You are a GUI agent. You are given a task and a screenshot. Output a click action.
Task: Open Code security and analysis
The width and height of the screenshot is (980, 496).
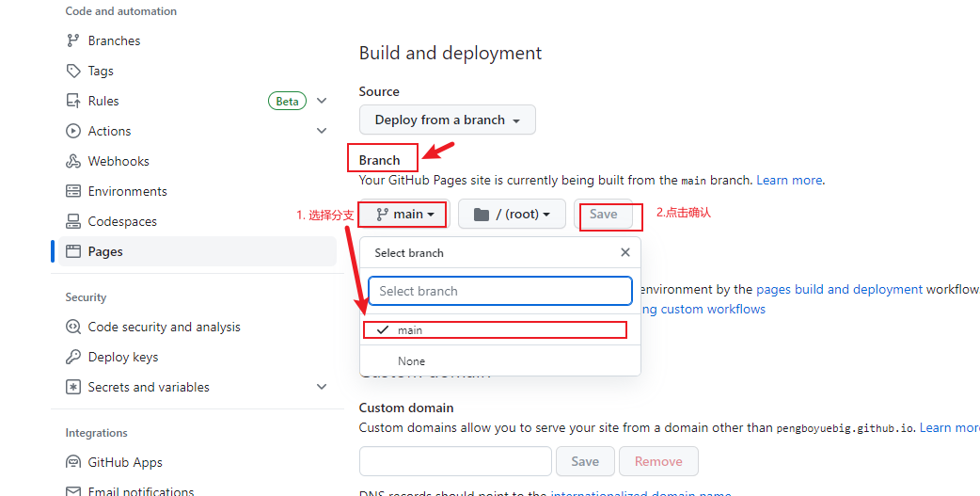164,327
